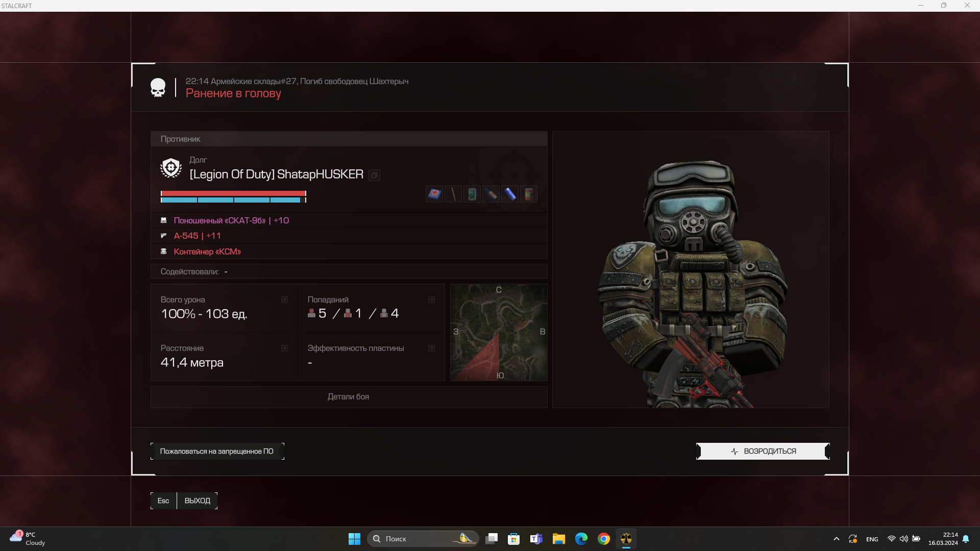Click container icon beside Контейнер КСМ

point(164,252)
